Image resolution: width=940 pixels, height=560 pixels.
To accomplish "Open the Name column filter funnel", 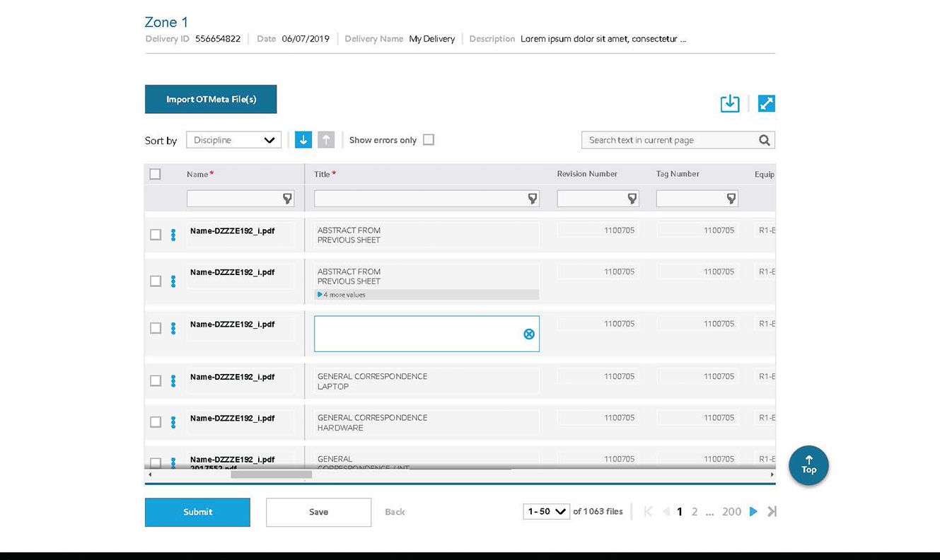I will 289,199.
